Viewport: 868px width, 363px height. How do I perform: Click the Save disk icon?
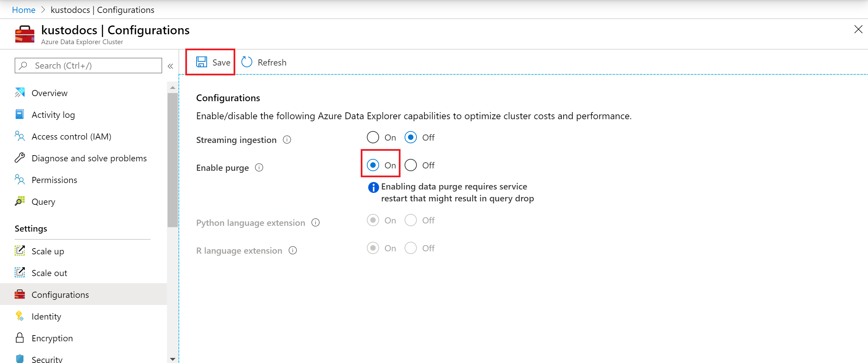(x=201, y=62)
